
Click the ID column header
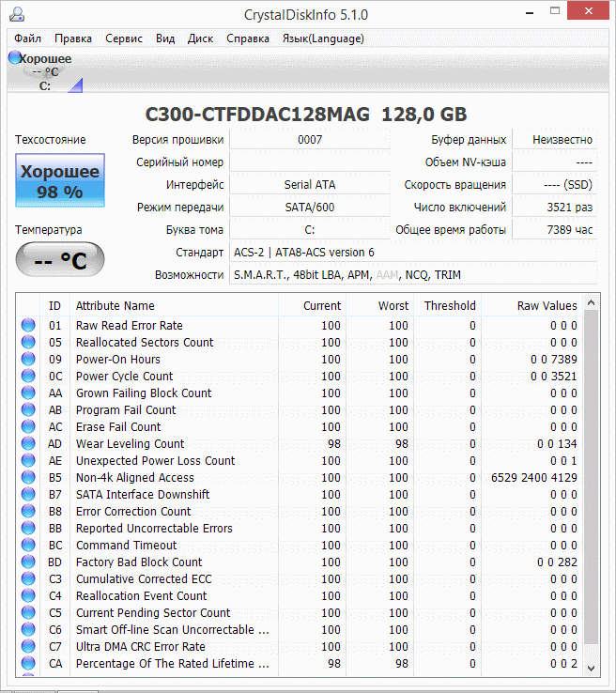pos(54,305)
